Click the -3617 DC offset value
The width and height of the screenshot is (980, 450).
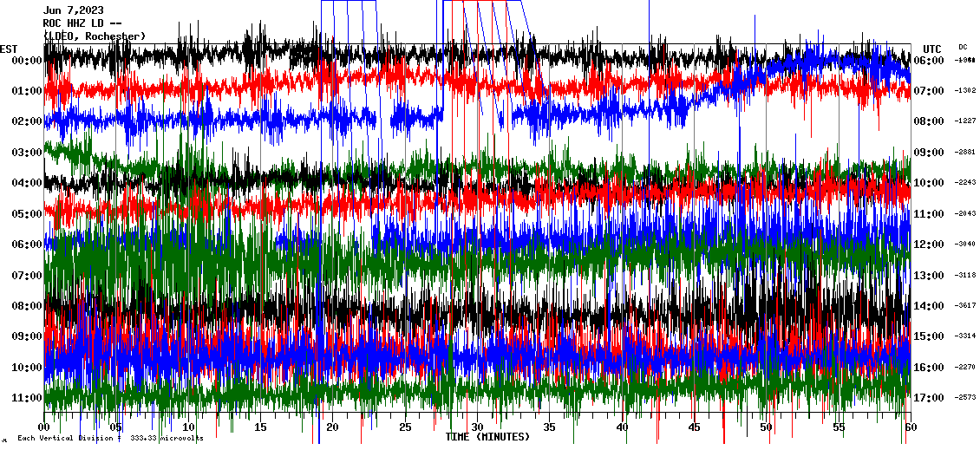pyautogui.click(x=965, y=306)
